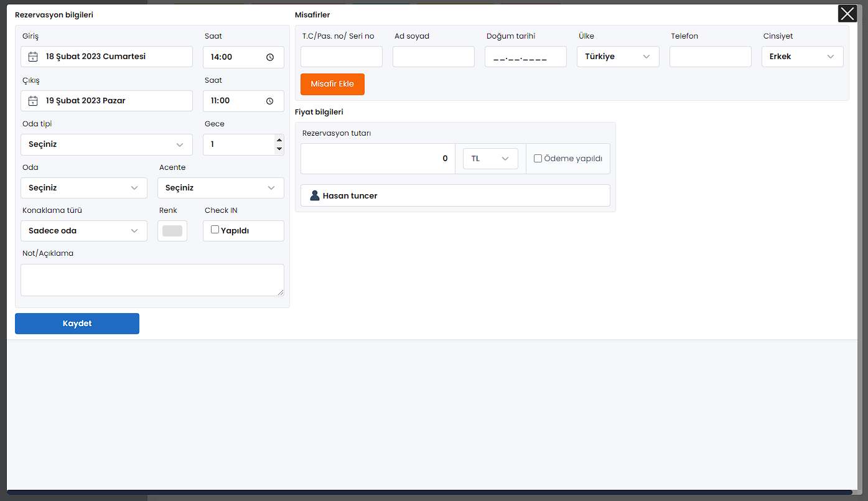Open the Oda room dropdown

pyautogui.click(x=84, y=188)
